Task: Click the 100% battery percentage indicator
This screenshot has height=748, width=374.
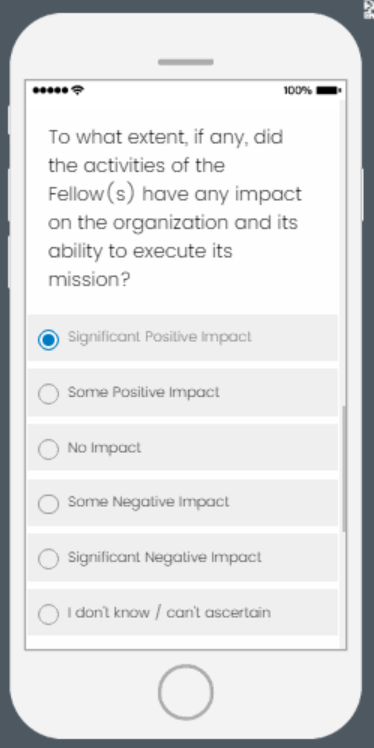Action: coord(298,90)
